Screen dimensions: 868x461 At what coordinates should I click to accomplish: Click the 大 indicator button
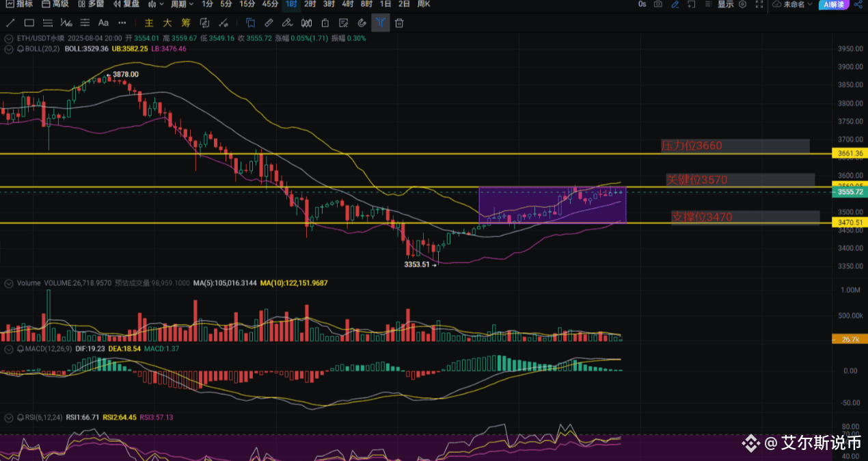(167, 23)
